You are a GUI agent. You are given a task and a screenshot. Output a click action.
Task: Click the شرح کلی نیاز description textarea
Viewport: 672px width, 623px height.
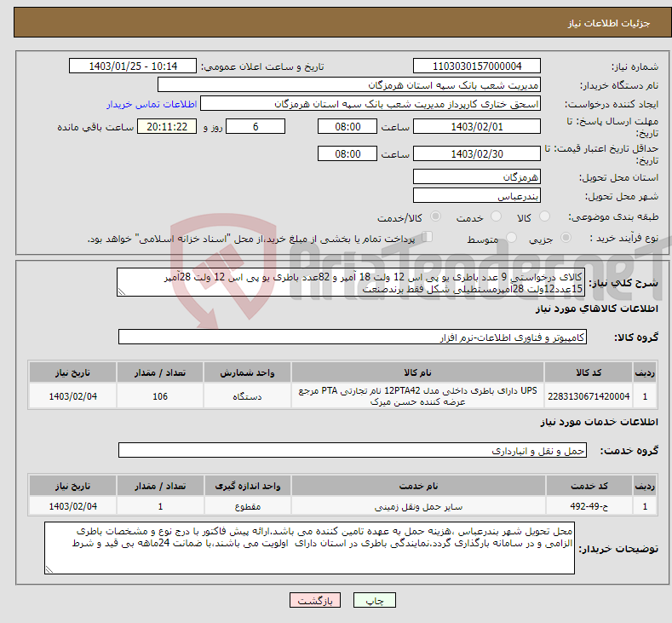[351, 283]
